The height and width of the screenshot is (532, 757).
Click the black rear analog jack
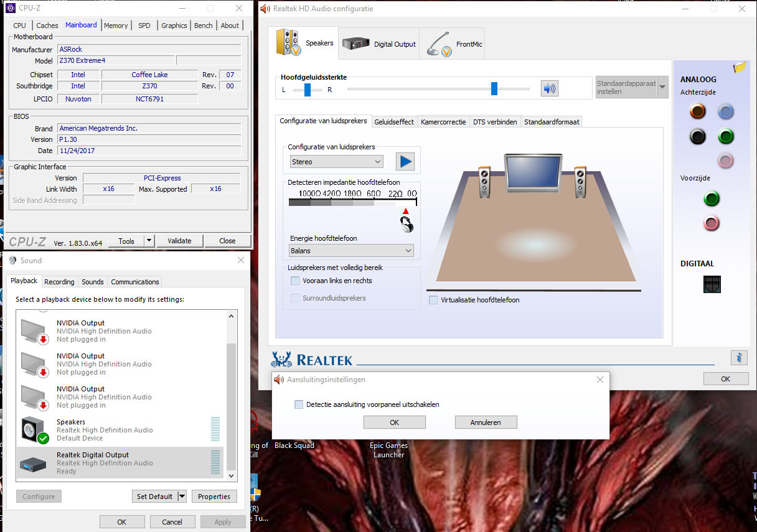point(698,136)
